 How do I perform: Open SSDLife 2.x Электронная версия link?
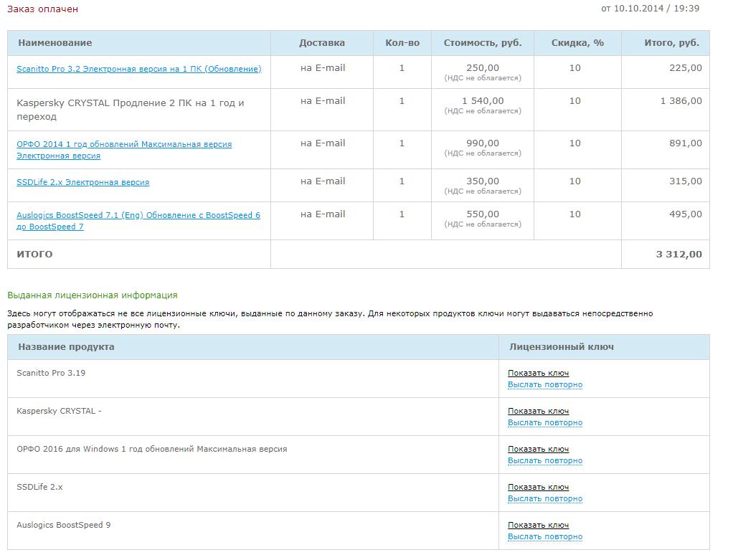point(82,182)
